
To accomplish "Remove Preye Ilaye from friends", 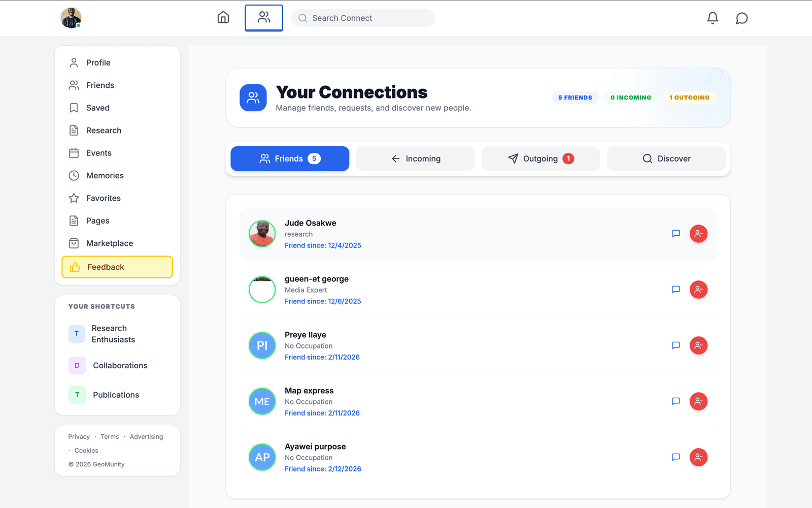I will pyautogui.click(x=698, y=345).
